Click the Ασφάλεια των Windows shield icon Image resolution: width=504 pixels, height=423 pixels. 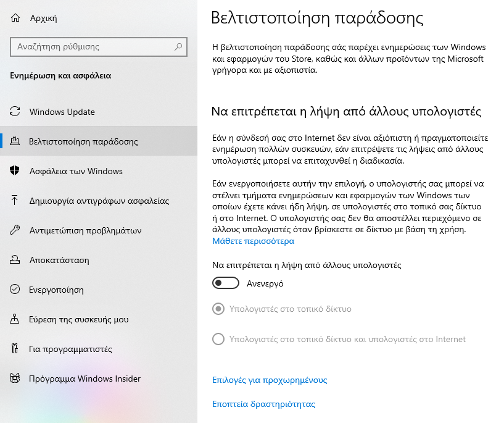coord(15,171)
